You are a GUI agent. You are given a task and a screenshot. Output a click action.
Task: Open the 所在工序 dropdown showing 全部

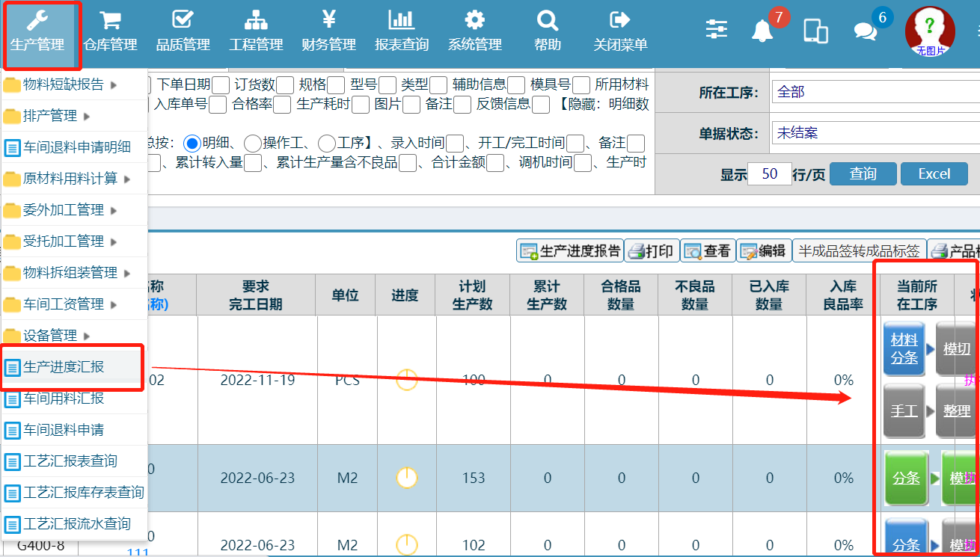[x=875, y=92]
